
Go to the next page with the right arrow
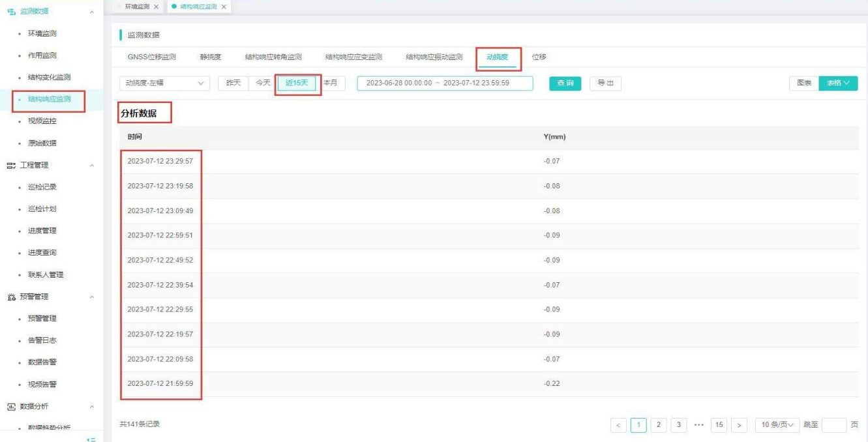tap(739, 425)
